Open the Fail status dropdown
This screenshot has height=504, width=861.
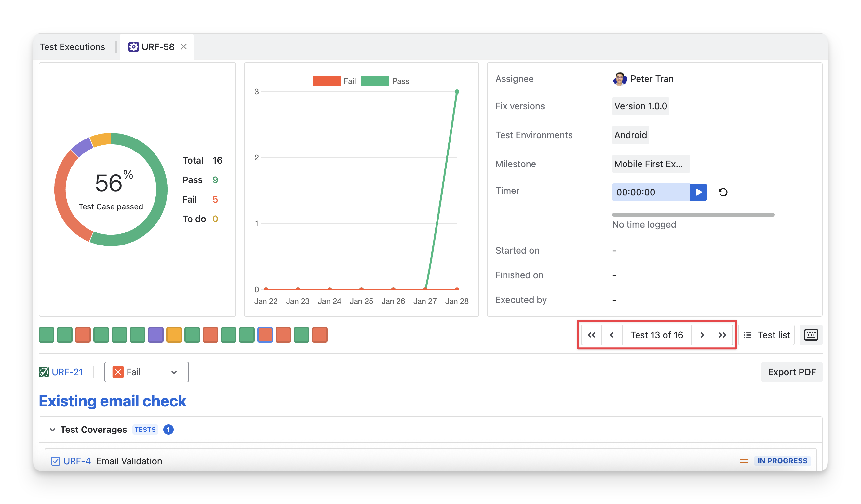click(x=146, y=372)
